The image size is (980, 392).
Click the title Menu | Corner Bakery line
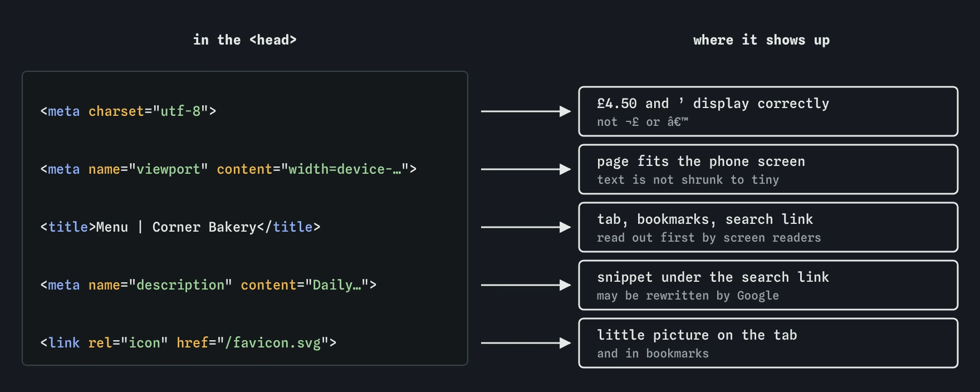(180, 227)
